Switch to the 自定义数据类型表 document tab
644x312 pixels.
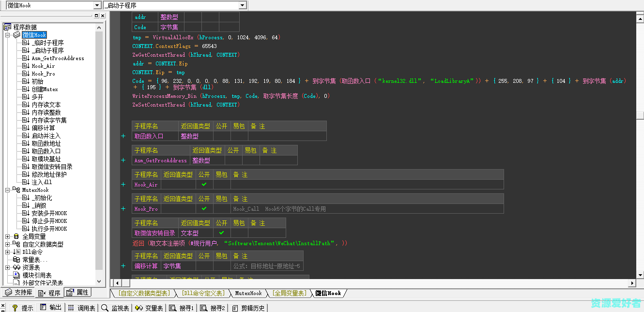click(x=144, y=293)
